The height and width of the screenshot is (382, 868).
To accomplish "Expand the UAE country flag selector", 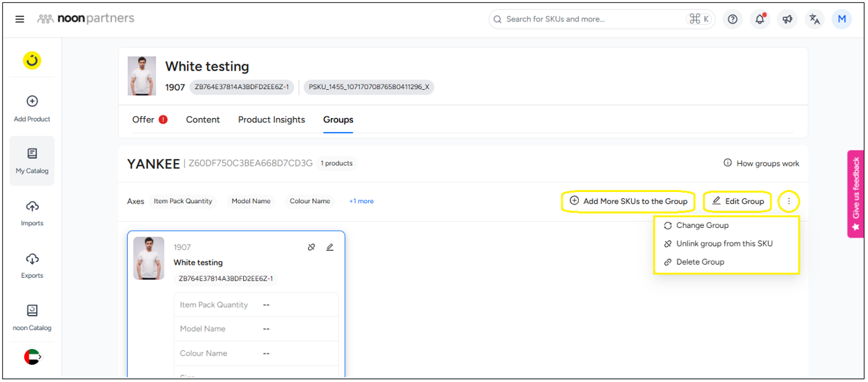I will point(32,356).
